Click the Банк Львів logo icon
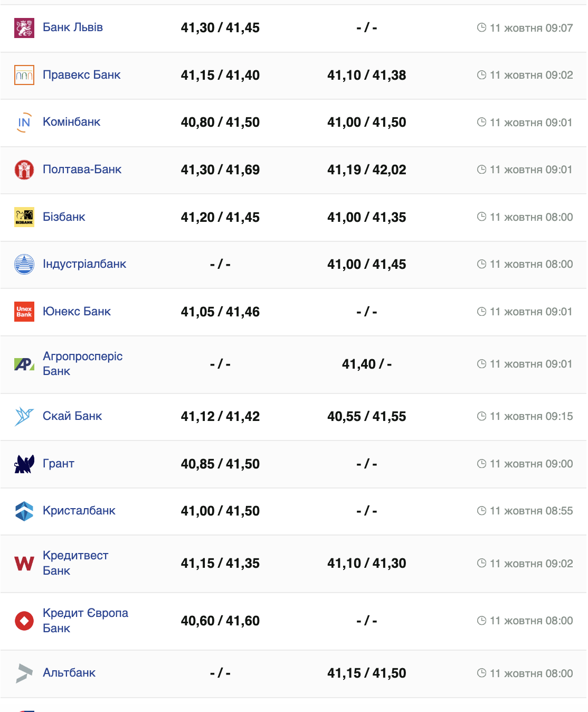The height and width of the screenshot is (712, 588). tap(24, 28)
